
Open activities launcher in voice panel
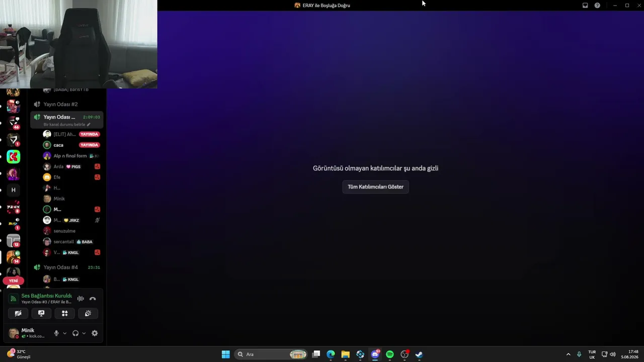coord(64,313)
